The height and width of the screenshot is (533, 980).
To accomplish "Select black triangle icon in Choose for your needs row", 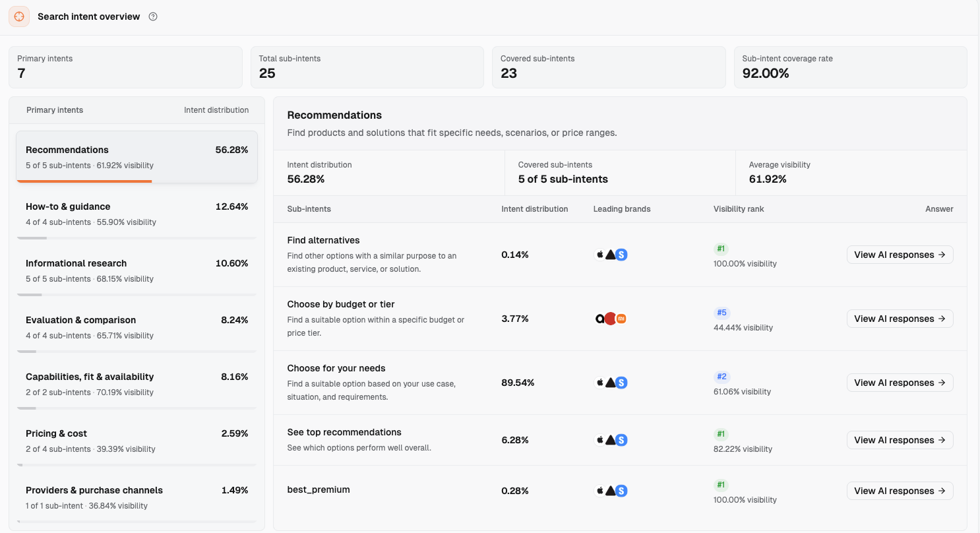I will point(611,383).
